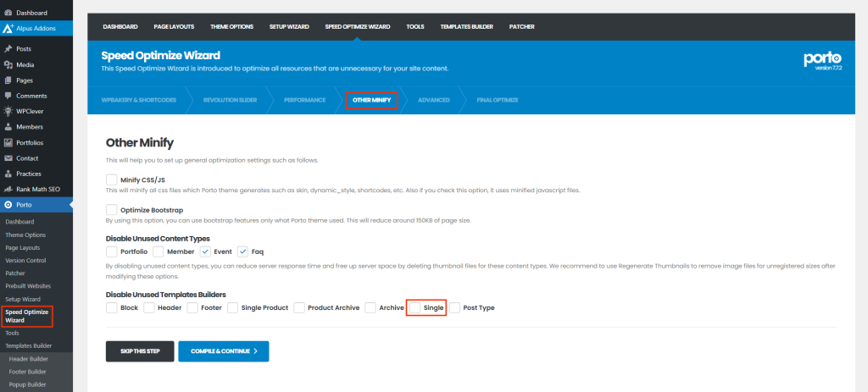Open the Performance wizard step
Image resolution: width=868 pixels, height=392 pixels.
(304, 100)
